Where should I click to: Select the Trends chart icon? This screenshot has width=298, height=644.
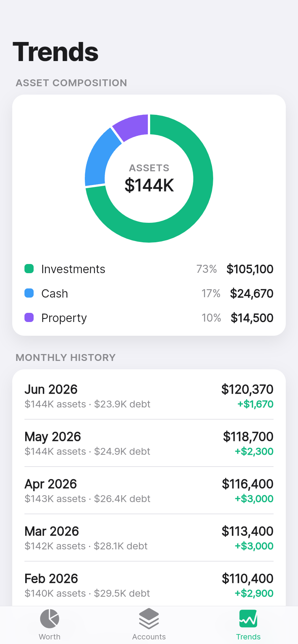[x=248, y=618]
